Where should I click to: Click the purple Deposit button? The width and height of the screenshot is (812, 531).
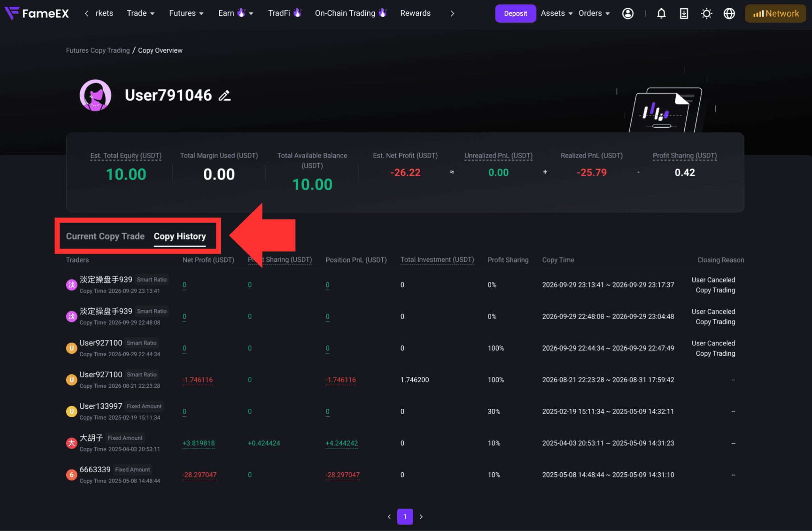(515, 13)
